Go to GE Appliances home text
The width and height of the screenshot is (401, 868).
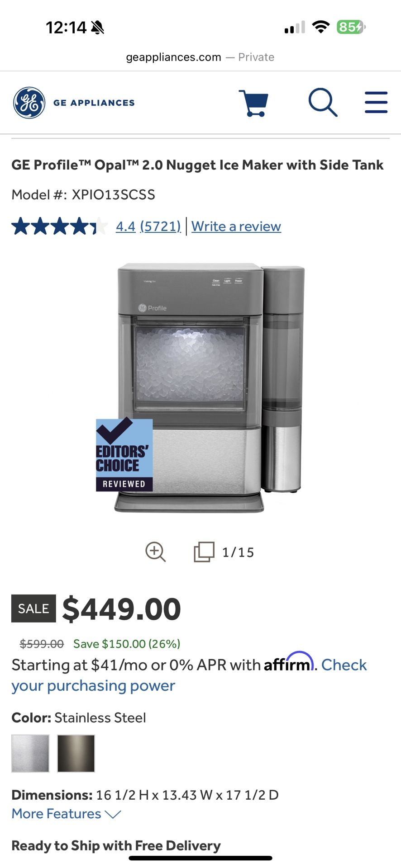tap(94, 103)
